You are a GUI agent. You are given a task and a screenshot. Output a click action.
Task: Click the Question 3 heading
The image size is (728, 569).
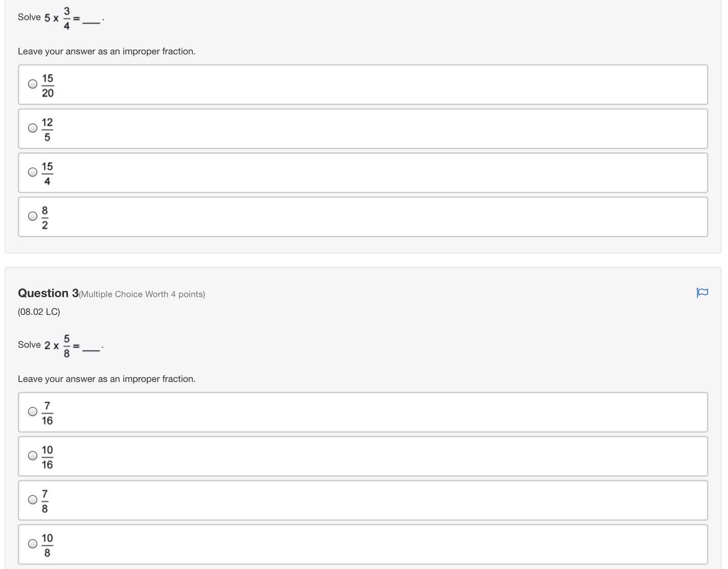[48, 293]
